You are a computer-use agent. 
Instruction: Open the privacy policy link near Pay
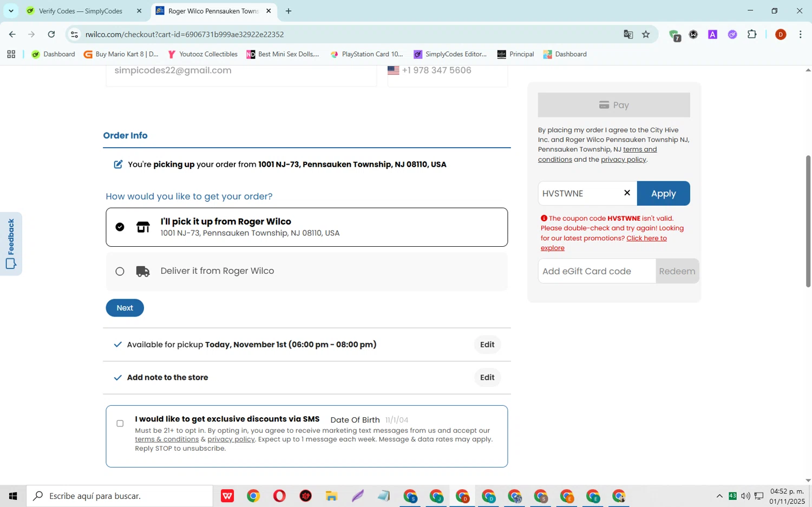(623, 160)
